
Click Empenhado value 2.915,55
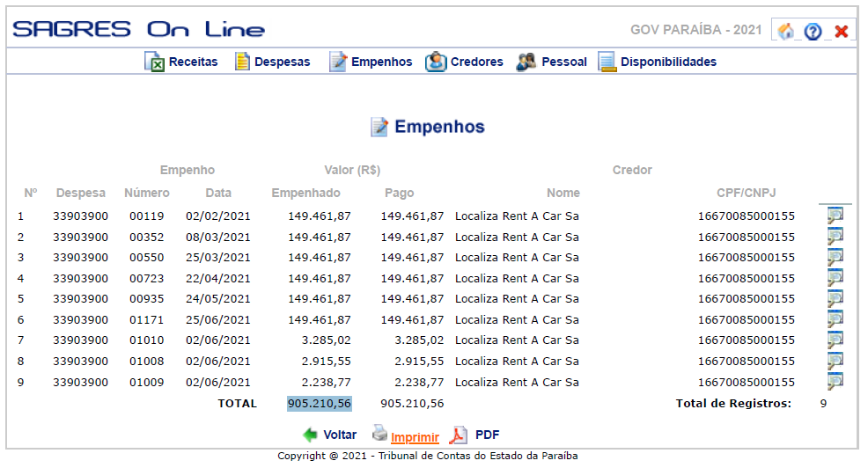327,362
